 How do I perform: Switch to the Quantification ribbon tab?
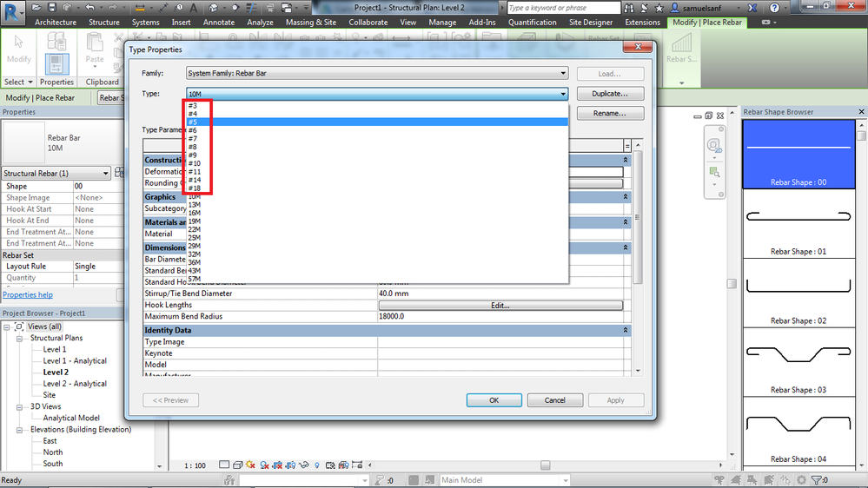tap(533, 22)
